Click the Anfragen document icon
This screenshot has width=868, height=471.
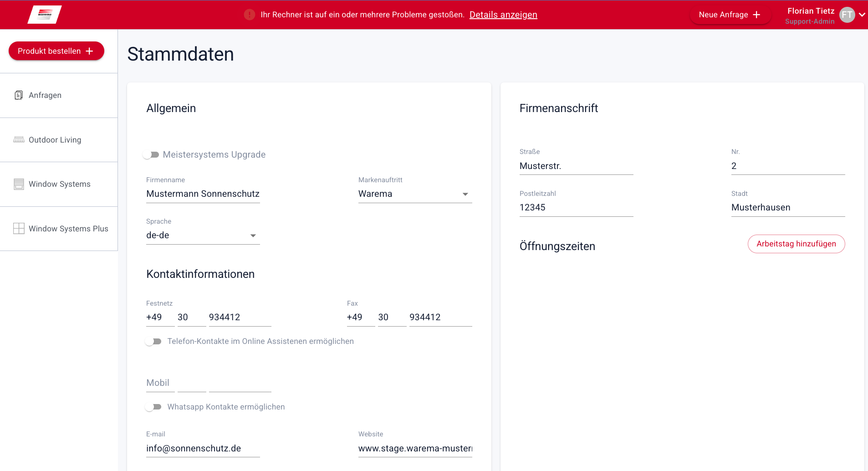tap(19, 95)
